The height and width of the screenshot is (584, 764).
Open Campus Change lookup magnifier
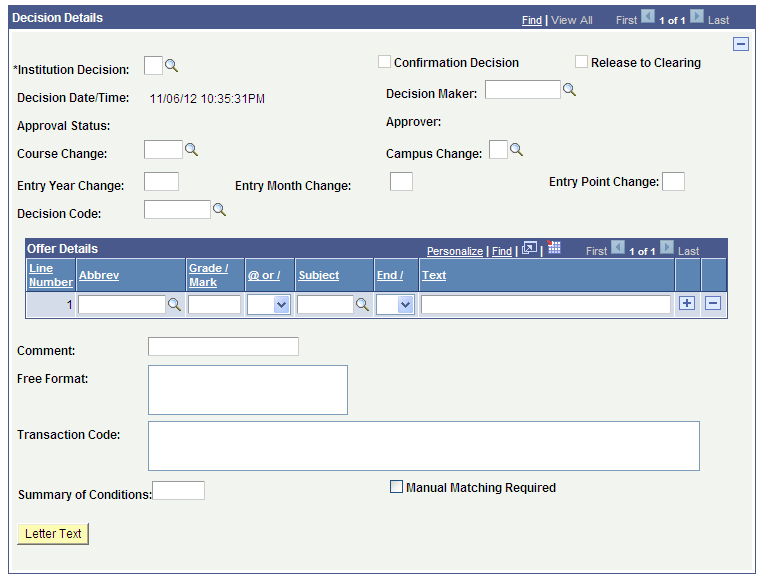[516, 150]
